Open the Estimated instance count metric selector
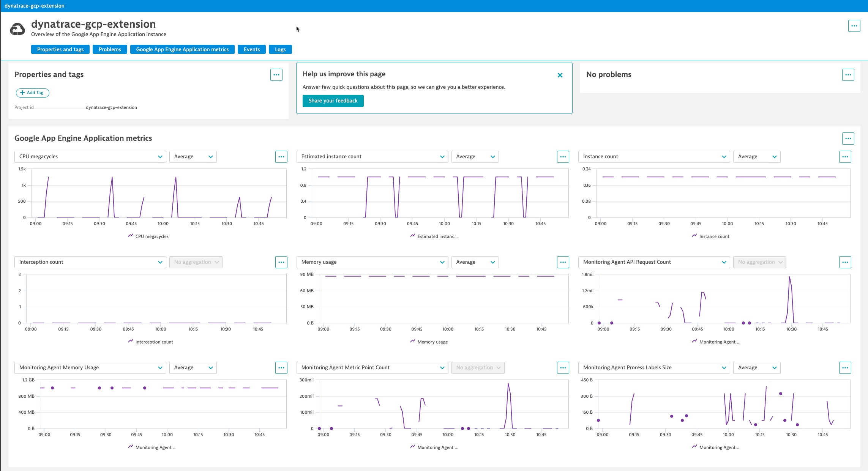The width and height of the screenshot is (868, 471). pyautogui.click(x=372, y=156)
